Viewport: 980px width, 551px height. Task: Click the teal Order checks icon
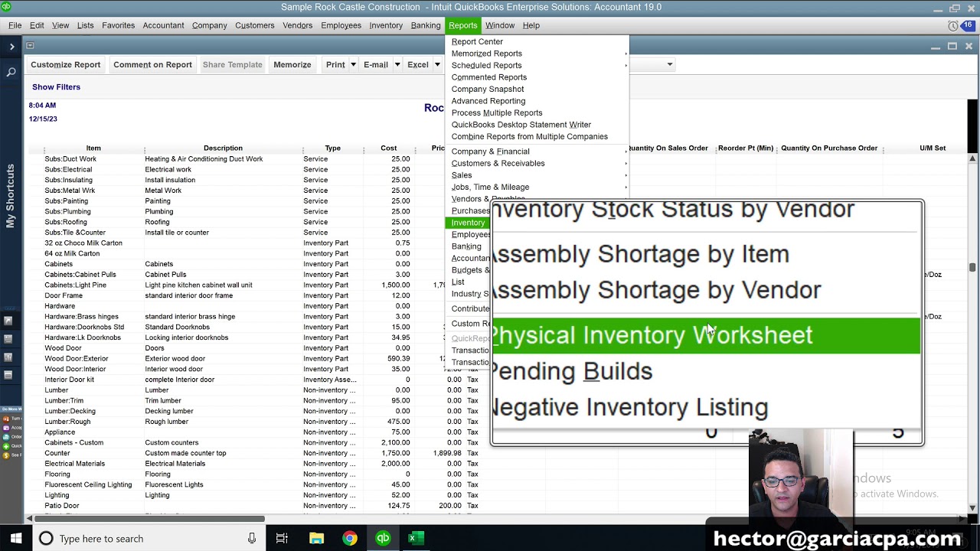[x=6, y=437]
